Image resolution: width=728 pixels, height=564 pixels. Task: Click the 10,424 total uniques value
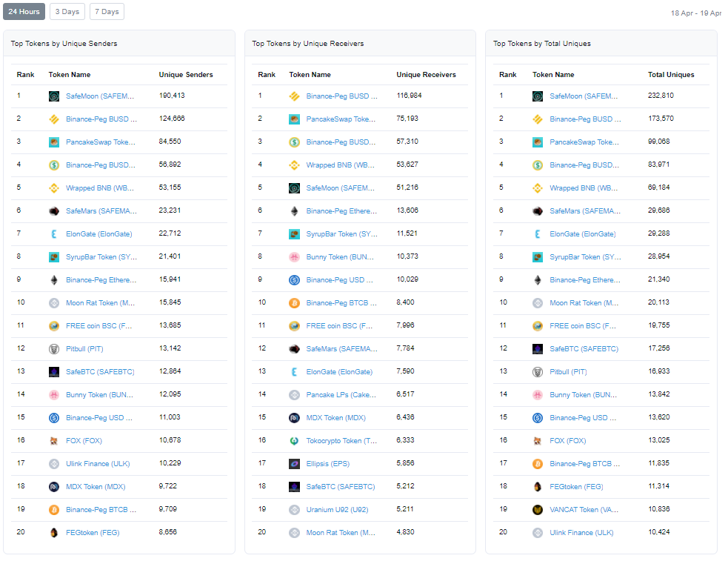pyautogui.click(x=659, y=532)
